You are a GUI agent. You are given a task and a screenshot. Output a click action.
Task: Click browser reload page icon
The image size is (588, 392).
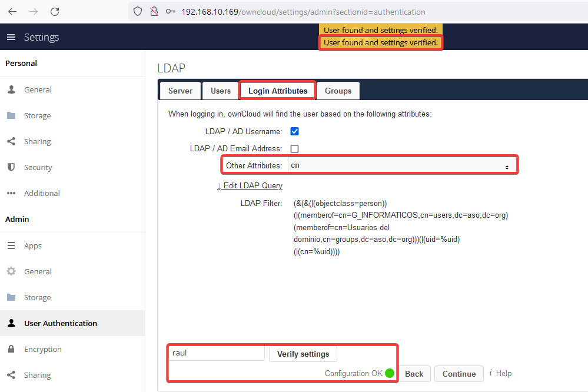pyautogui.click(x=55, y=12)
